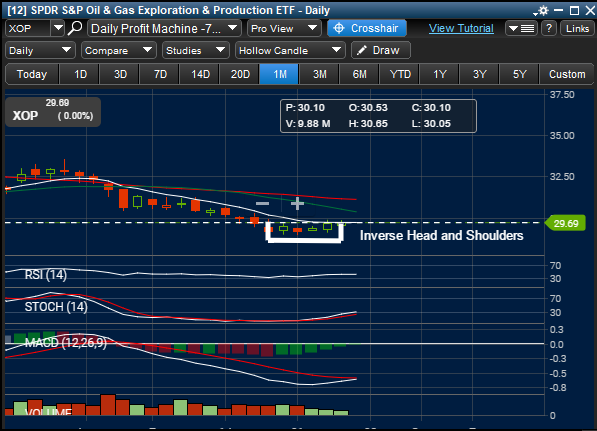Select the YTD time range tab
Image resolution: width=597 pixels, height=431 pixels.
pos(400,74)
